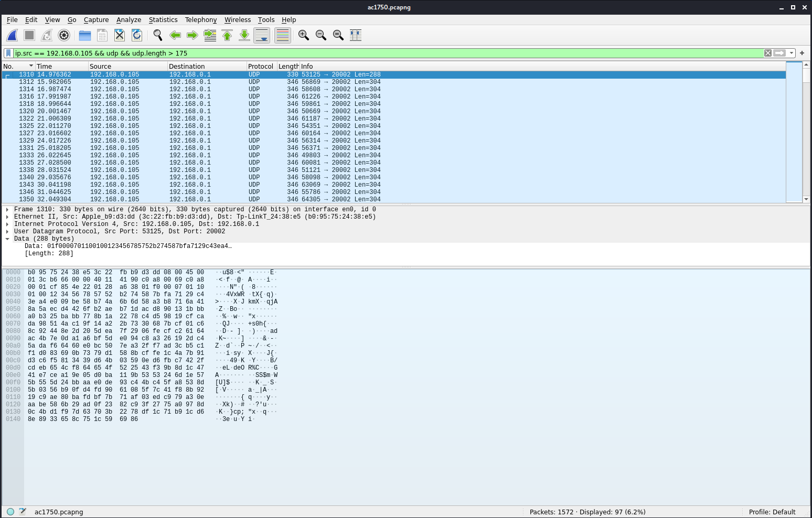The image size is (812, 518).
Task: Open the Capture menu
Action: pyautogui.click(x=96, y=19)
